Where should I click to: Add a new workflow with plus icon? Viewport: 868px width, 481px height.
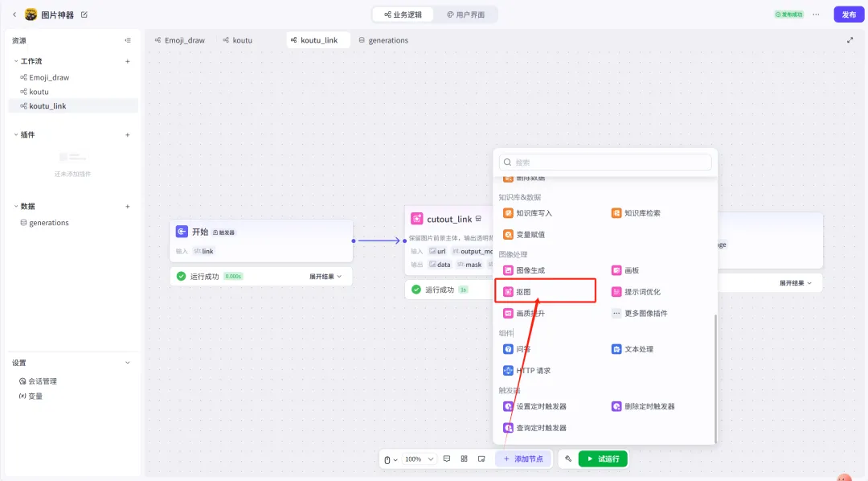pos(128,61)
